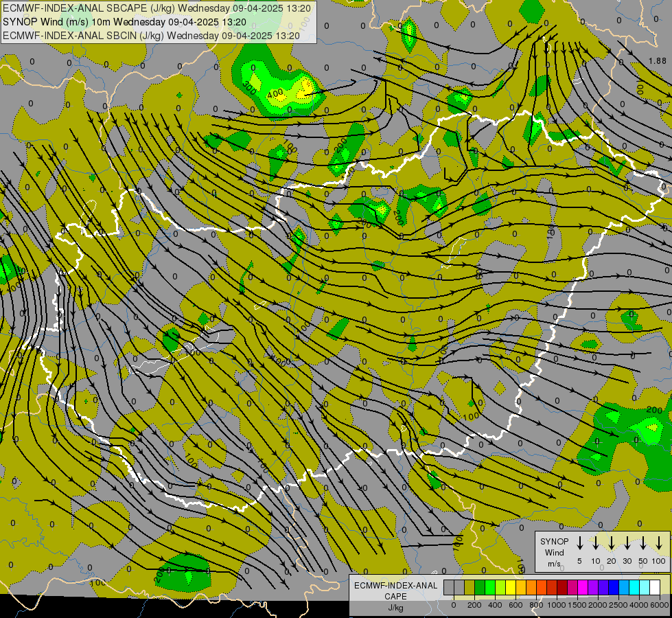Screen dimensions: 672x618
Task: Click the '1500' tick label on CAPE scale
Action: point(577,605)
